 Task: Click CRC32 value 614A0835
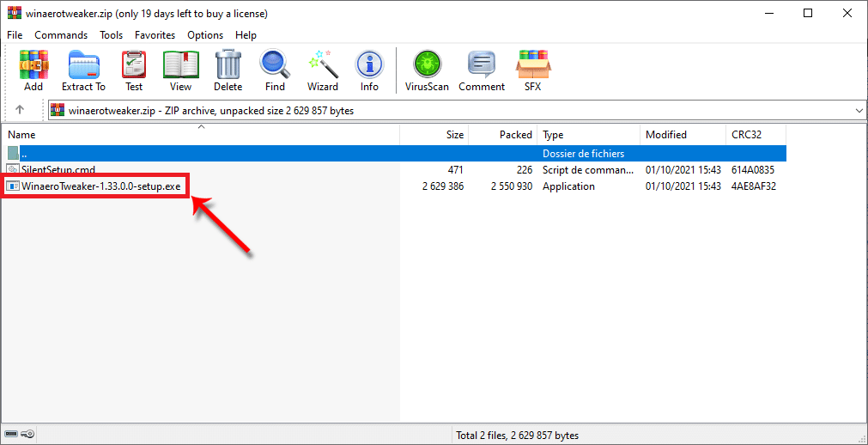pos(752,169)
